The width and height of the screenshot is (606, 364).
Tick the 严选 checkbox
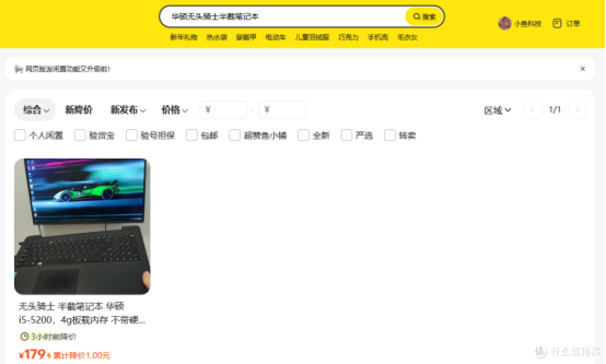coord(347,135)
